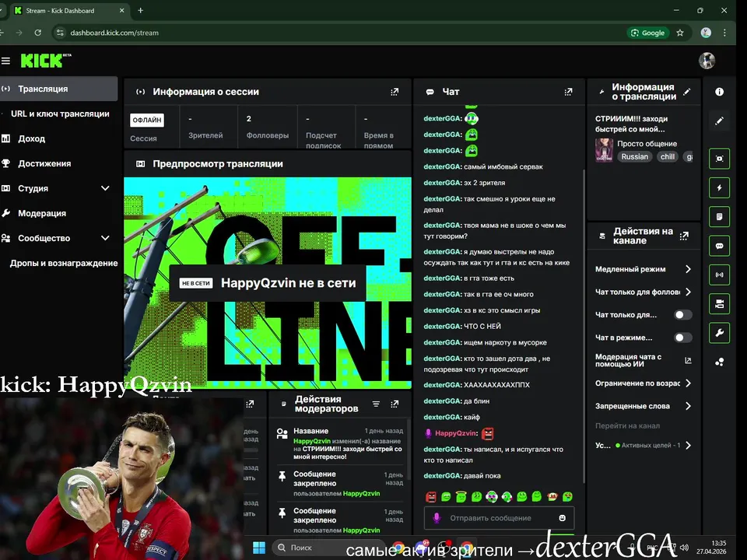Open the hamburger menu next to Kick logo

pyautogui.click(x=5, y=61)
